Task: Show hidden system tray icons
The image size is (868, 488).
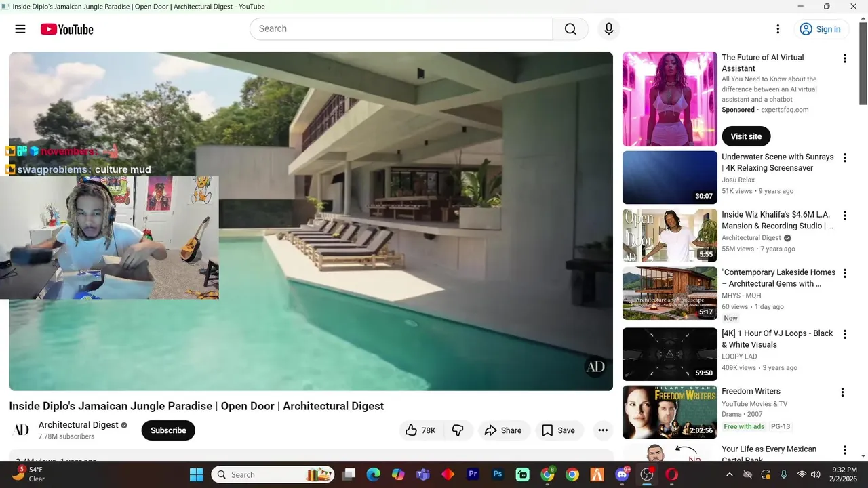Action: [730, 474]
